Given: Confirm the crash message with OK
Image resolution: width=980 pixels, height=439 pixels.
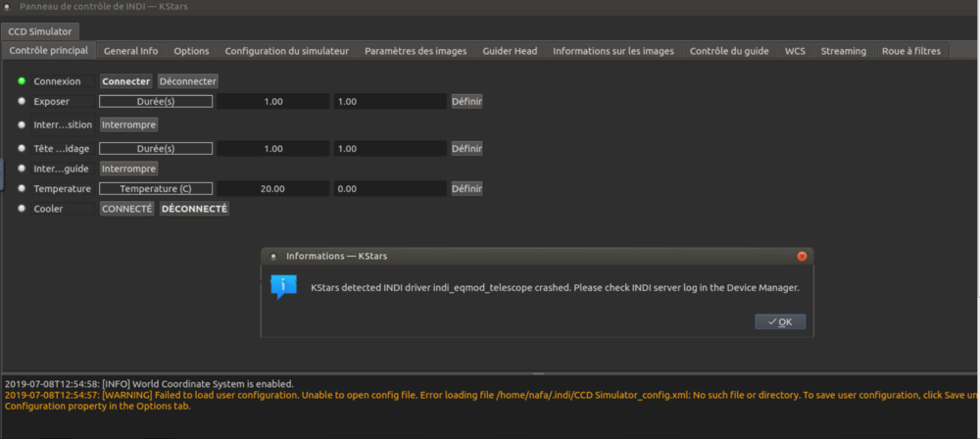Looking at the screenshot, I should [780, 321].
